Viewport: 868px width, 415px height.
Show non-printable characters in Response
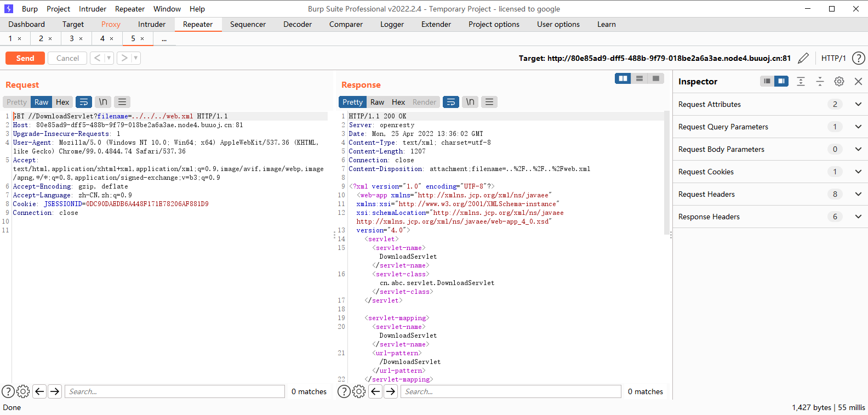coord(470,102)
